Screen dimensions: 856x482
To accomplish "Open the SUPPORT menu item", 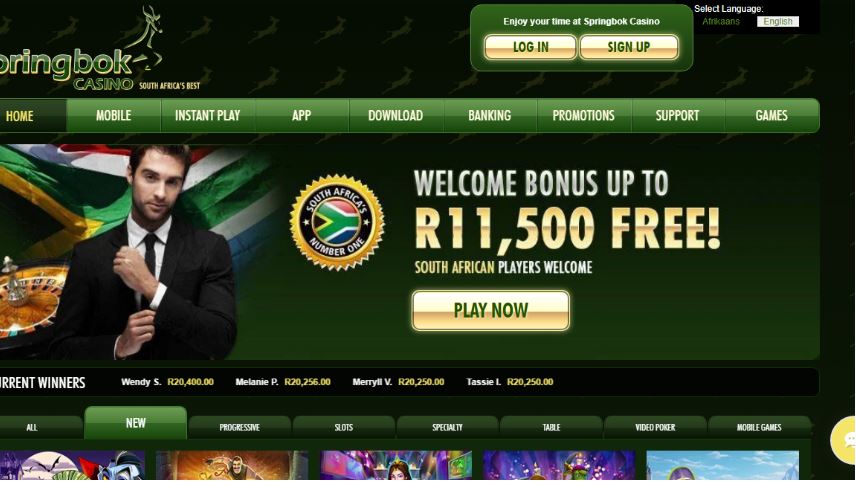I will (677, 116).
